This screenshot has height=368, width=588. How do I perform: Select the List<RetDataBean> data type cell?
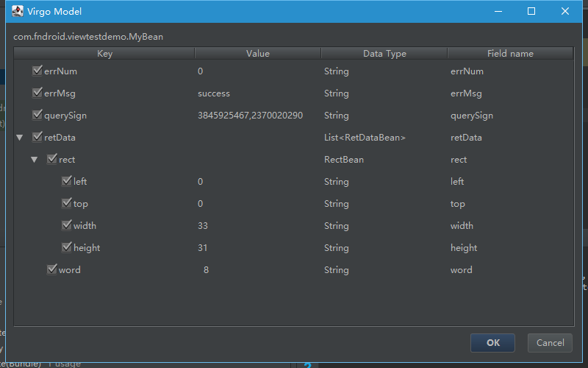[365, 138]
